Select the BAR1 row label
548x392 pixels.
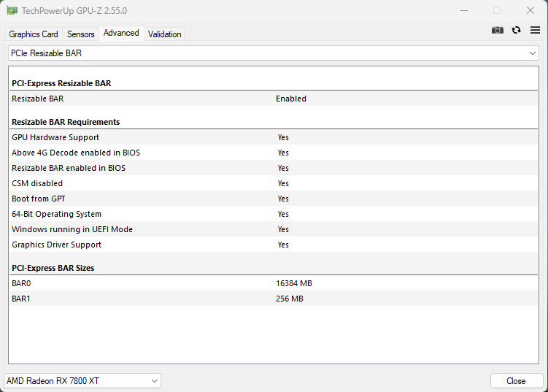click(21, 299)
